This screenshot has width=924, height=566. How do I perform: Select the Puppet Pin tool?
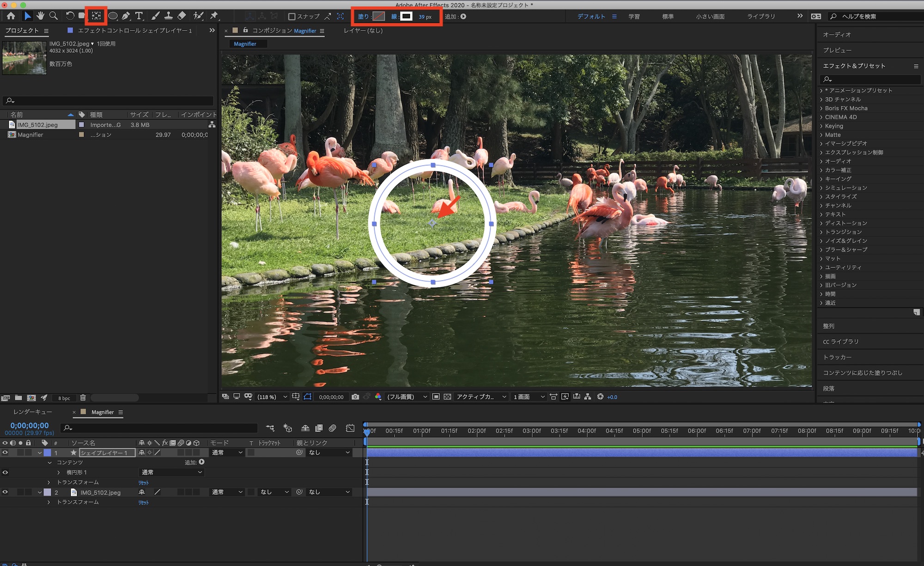pyautogui.click(x=214, y=16)
